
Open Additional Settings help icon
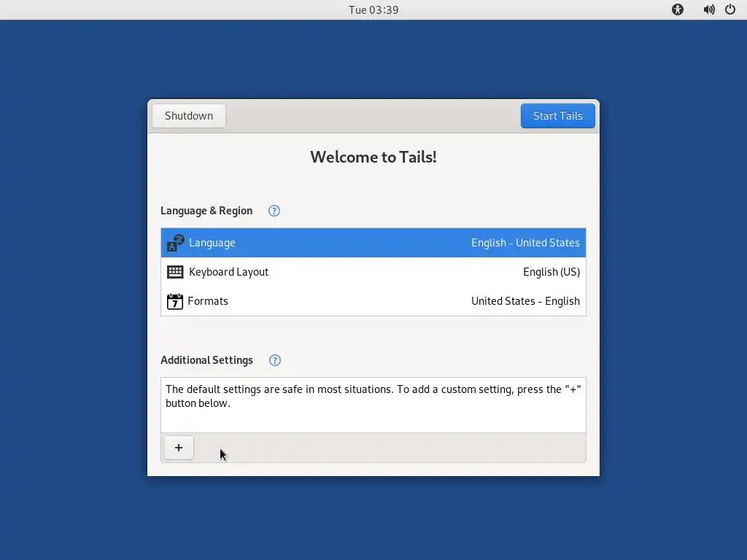click(275, 360)
